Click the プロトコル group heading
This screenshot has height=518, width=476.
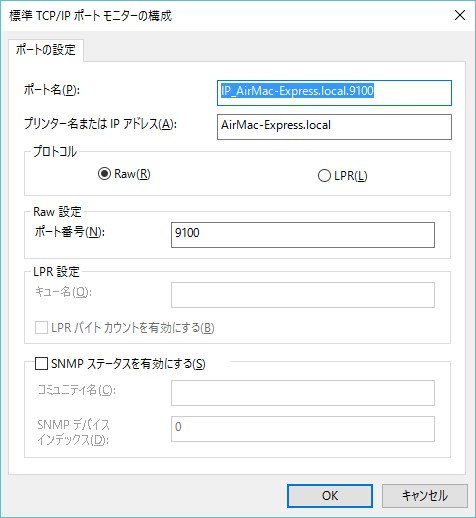[55, 152]
